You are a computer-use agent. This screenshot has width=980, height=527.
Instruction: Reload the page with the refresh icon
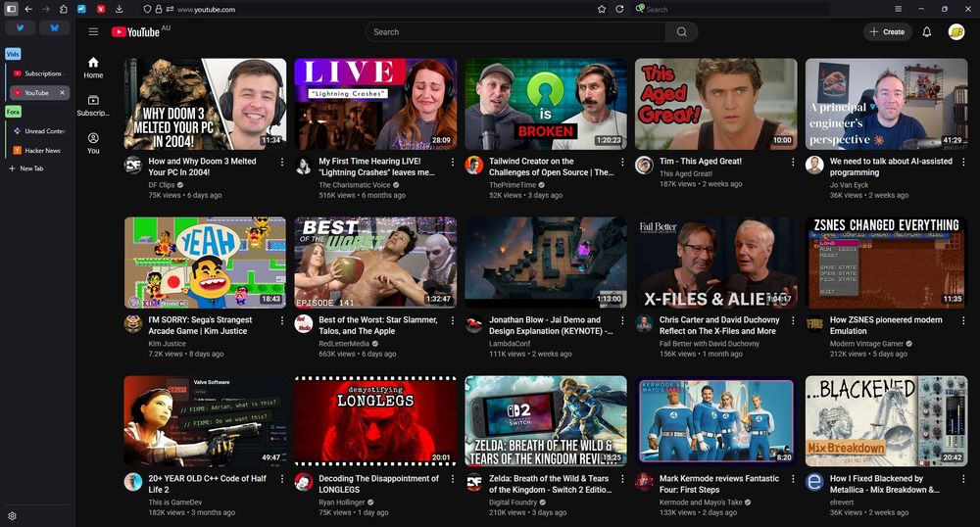pyautogui.click(x=619, y=10)
